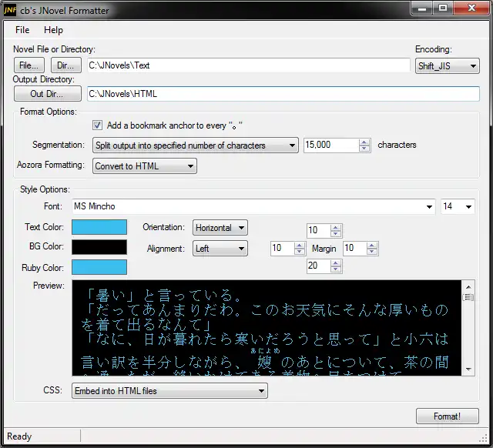The width and height of the screenshot is (493, 448).
Task: Decrease the right margin value
Action: [x=372, y=252]
